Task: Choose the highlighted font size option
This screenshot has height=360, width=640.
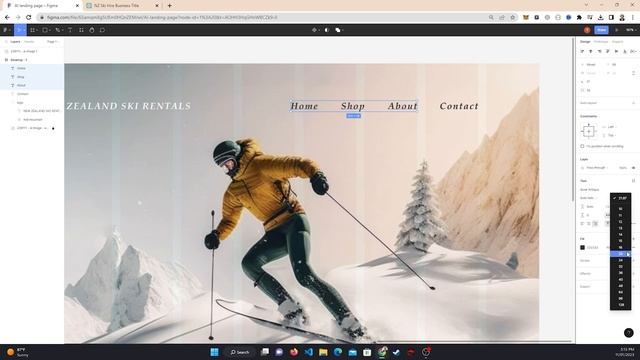Action: tap(620, 254)
